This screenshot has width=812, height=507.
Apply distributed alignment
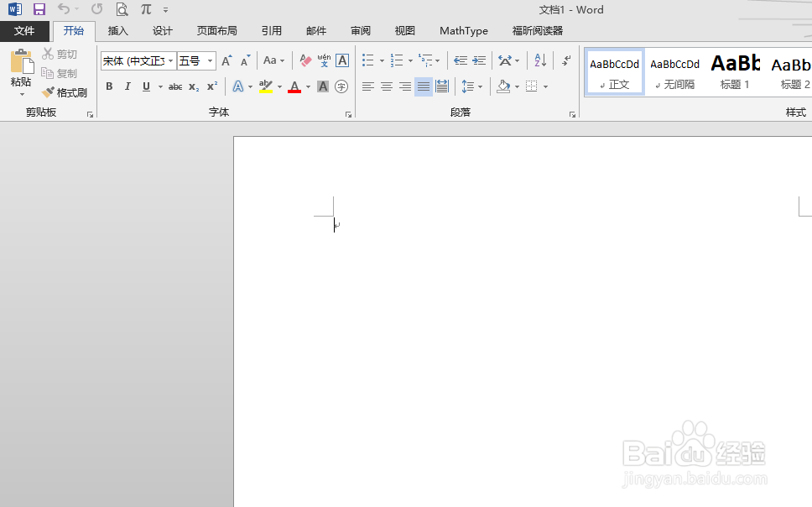(x=442, y=86)
